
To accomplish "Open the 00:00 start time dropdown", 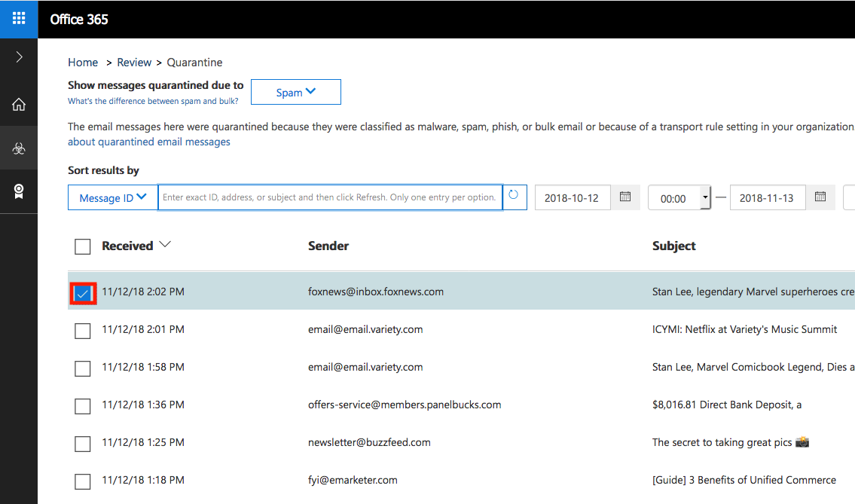I will pos(705,198).
